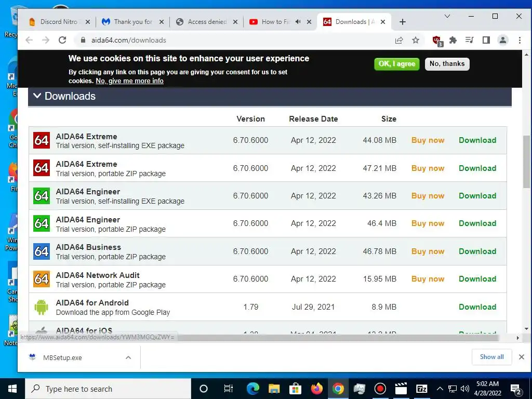Click the AIDA64 Engineer ZIP package green icon
Viewport: 532px width, 399px height.
click(42, 223)
